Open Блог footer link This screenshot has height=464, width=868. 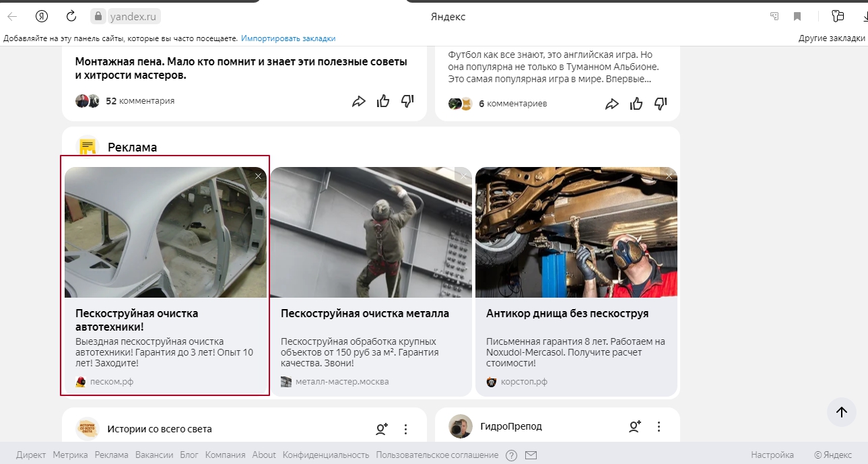click(189, 455)
